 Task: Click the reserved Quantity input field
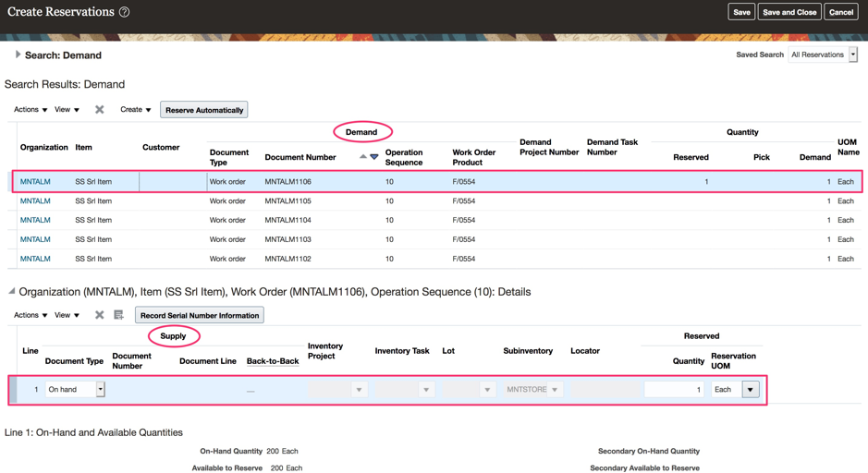pos(674,390)
